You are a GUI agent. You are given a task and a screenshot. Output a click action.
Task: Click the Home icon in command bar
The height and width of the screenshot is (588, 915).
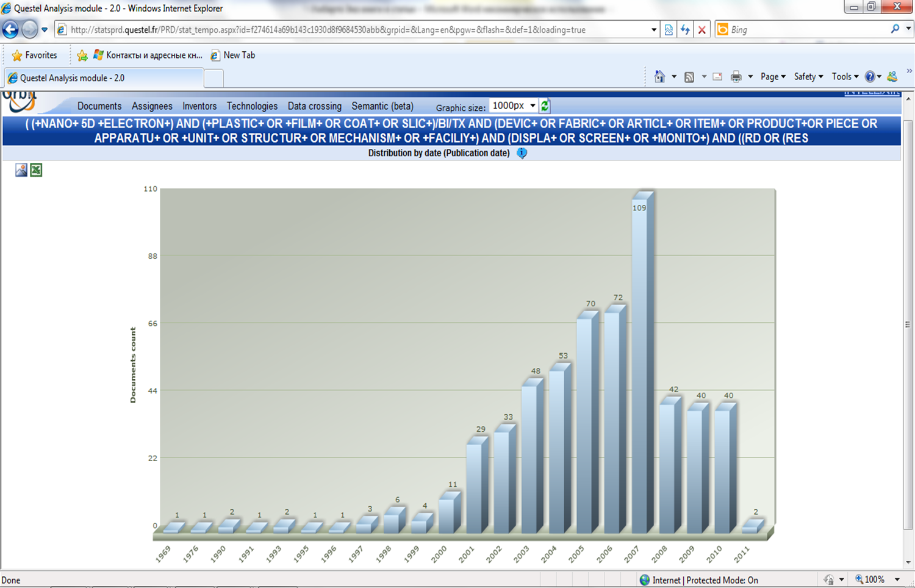pos(659,76)
